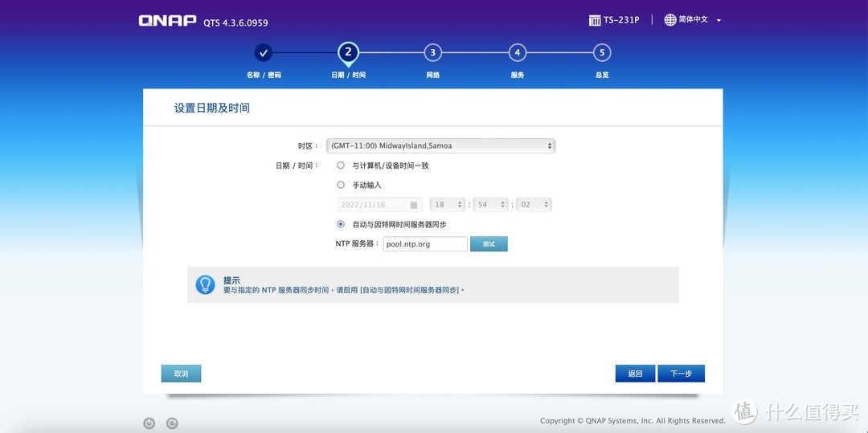Screen dimensions: 868x433
Task: Click the 返回 back button
Action: click(635, 374)
